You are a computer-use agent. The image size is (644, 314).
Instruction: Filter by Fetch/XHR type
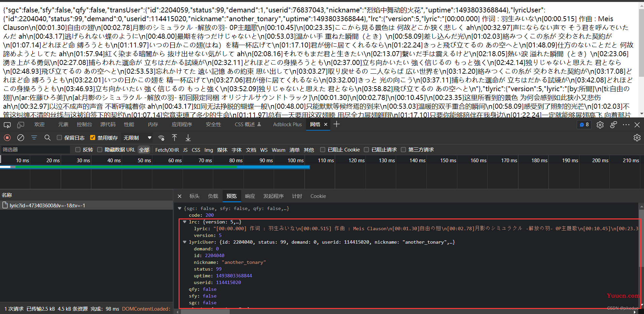tap(167, 150)
